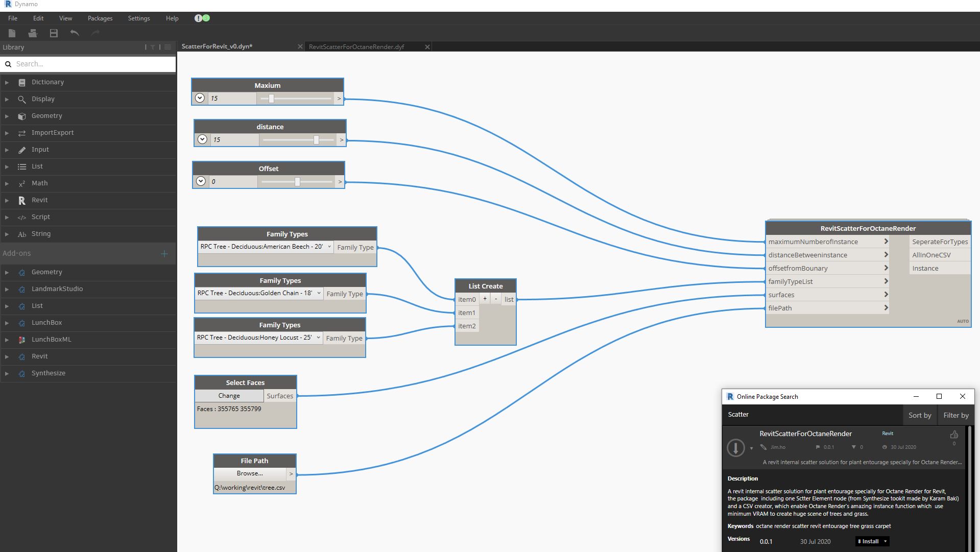Open the Edit menu
Viewport: 980px width, 552px height.
tap(38, 18)
